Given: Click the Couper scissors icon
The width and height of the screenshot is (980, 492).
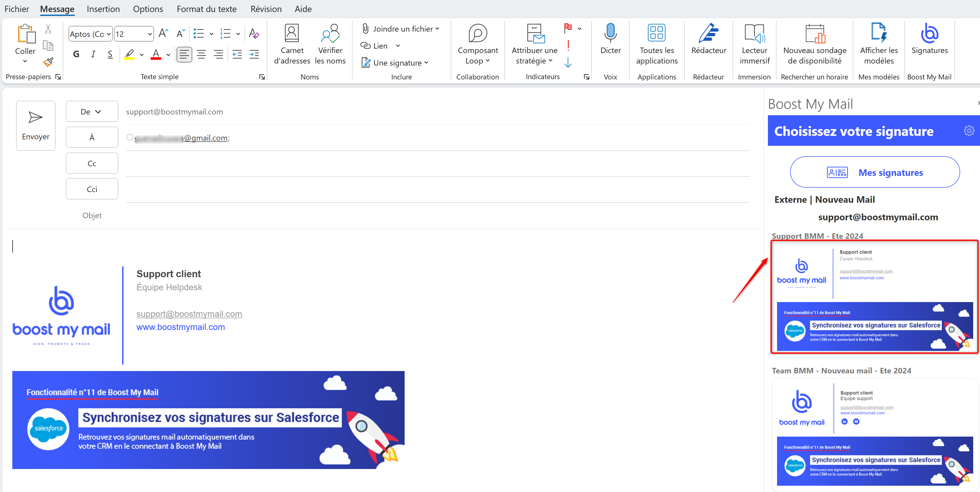Looking at the screenshot, I should click(x=48, y=29).
